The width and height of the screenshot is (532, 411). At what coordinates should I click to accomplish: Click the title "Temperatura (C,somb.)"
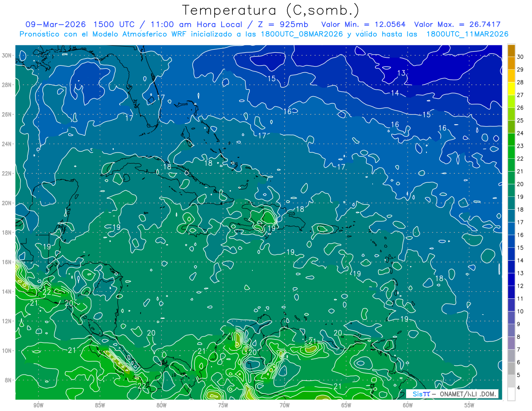tap(271, 10)
